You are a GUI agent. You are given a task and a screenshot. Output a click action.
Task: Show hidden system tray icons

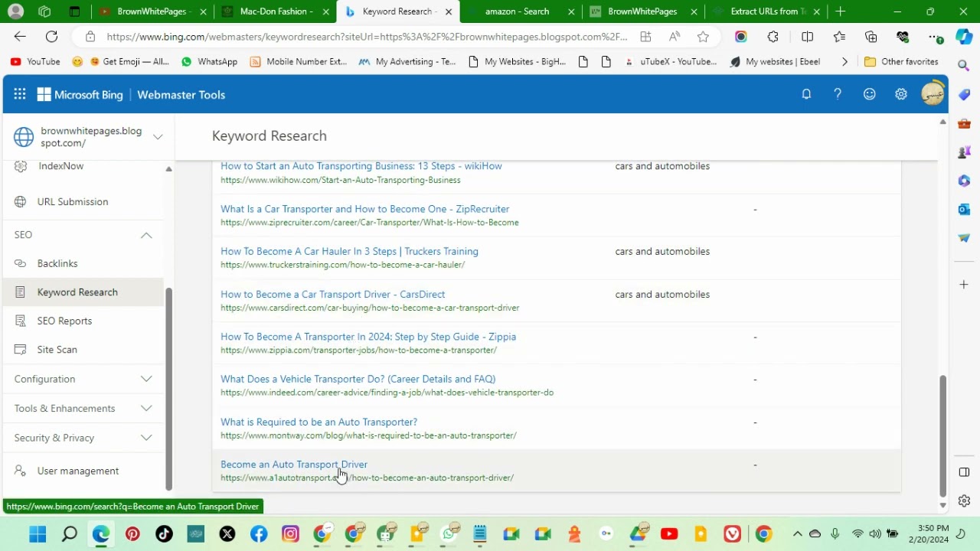click(x=797, y=534)
